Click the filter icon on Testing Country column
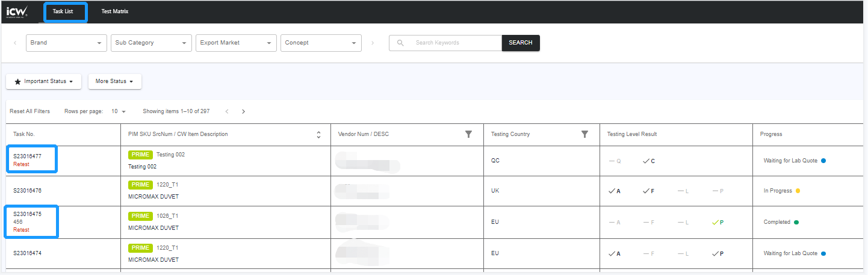This screenshot has width=868, height=275. (584, 134)
